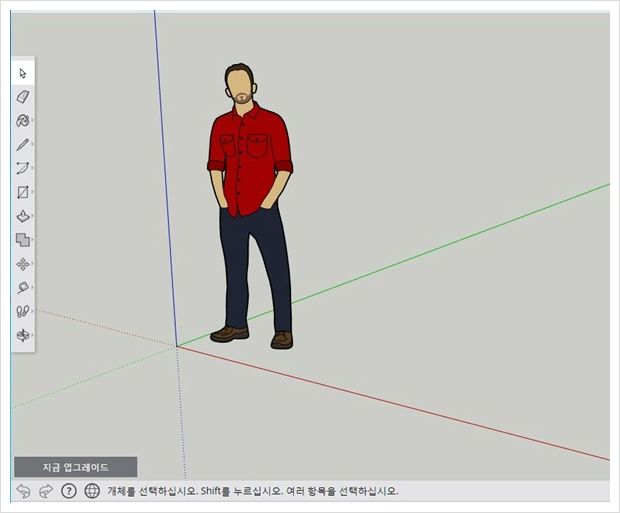Click the status hint text 개체를 선택하십시오
This screenshot has height=513, width=620.
tap(152, 491)
